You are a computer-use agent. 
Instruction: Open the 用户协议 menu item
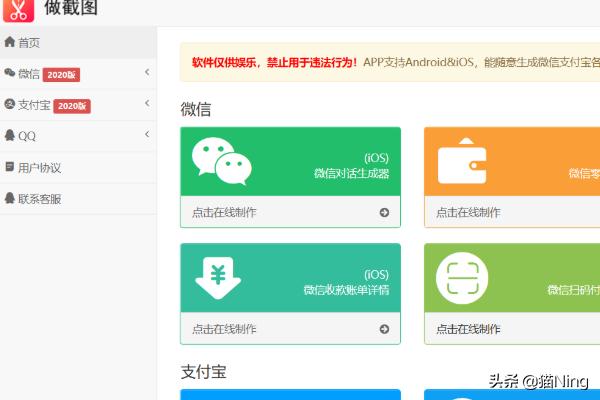point(78,168)
